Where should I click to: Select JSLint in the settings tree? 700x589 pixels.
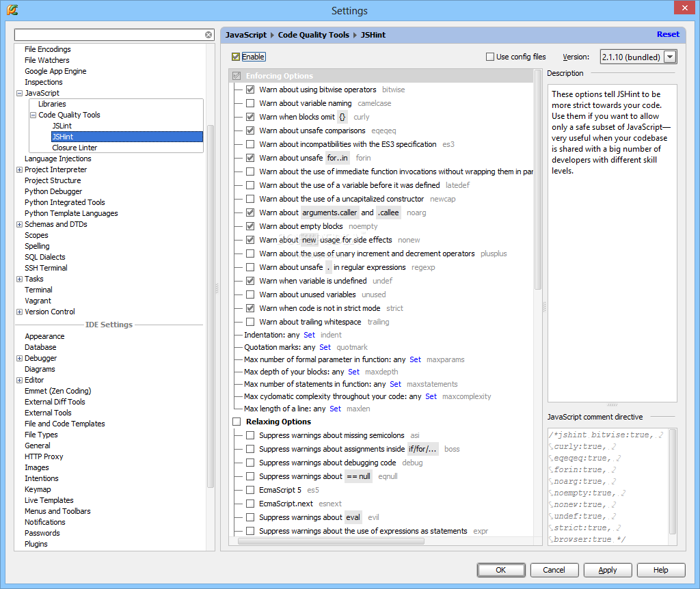coord(62,126)
